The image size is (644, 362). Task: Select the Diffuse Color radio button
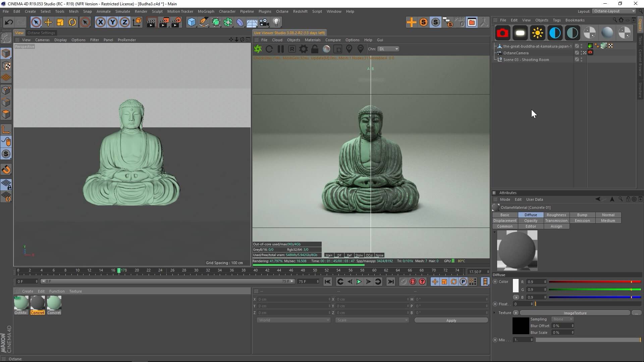pyautogui.click(x=495, y=282)
